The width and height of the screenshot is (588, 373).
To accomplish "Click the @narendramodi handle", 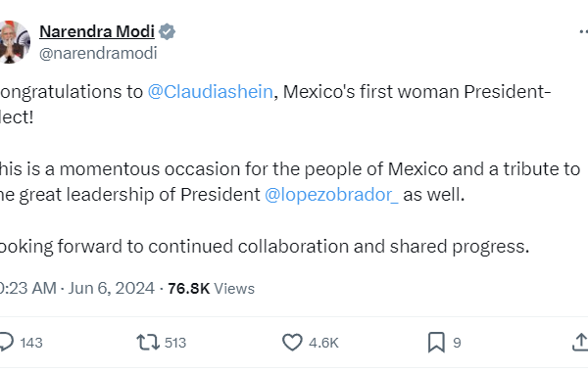I will [x=98, y=53].
